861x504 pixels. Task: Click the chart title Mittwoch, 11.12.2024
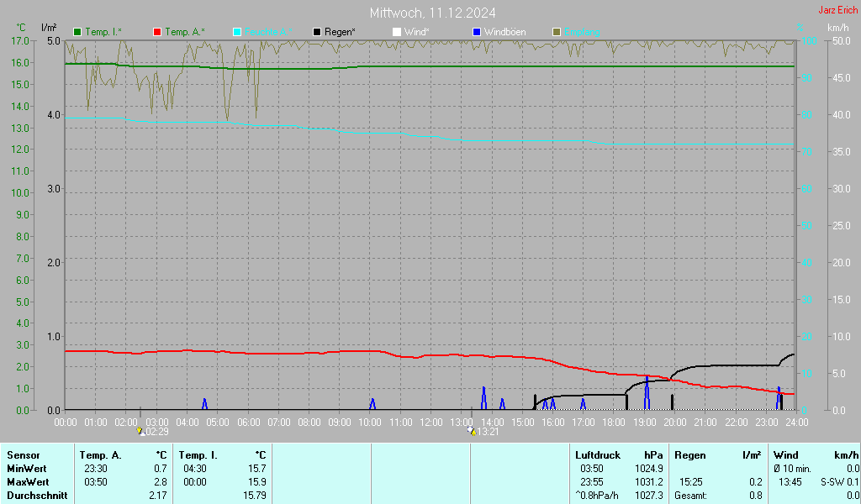coord(432,13)
